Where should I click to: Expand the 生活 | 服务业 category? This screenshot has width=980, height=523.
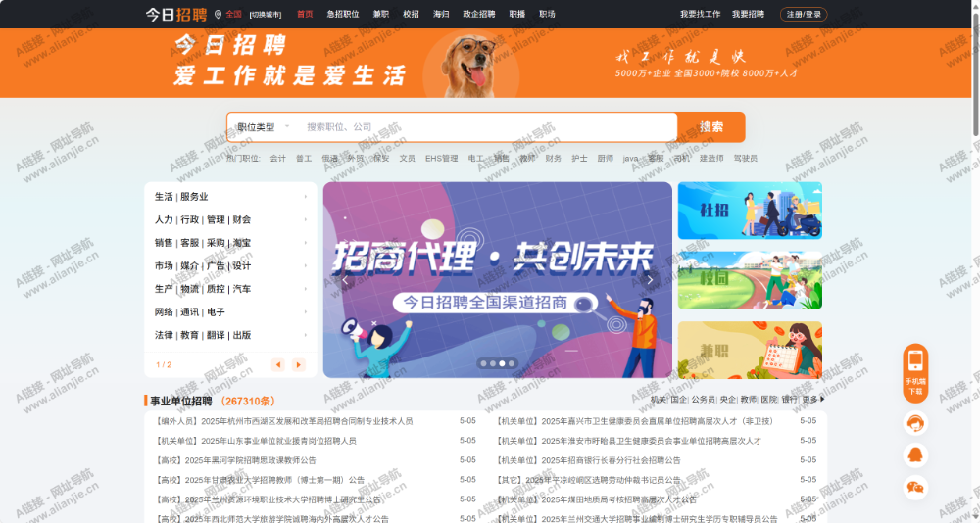[x=230, y=197]
